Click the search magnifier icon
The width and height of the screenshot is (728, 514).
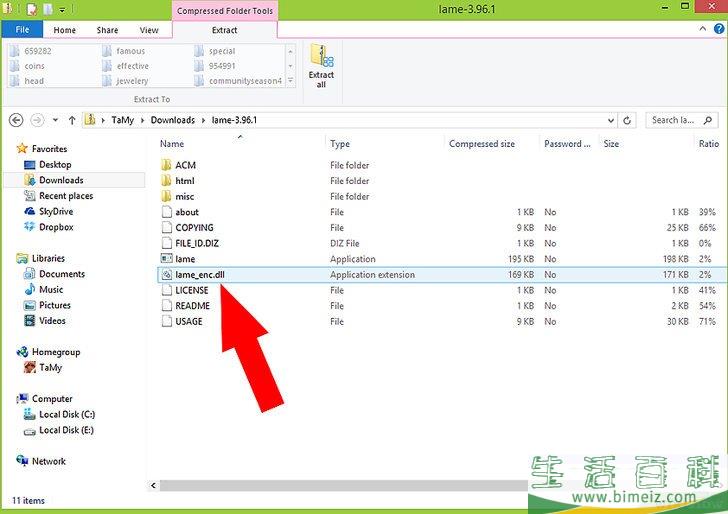(708, 120)
